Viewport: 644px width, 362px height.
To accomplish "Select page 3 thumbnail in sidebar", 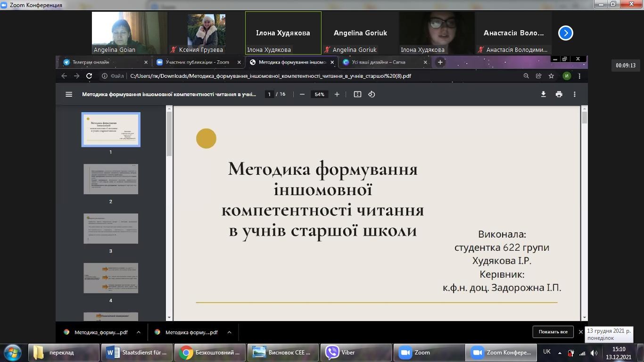I will 111,229.
